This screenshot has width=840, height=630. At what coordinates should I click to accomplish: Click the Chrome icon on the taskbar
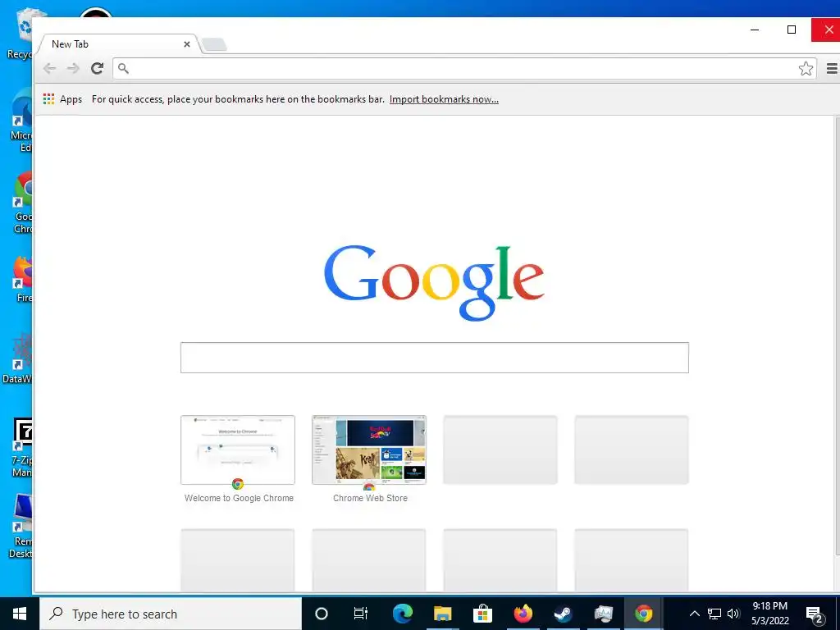pyautogui.click(x=643, y=614)
